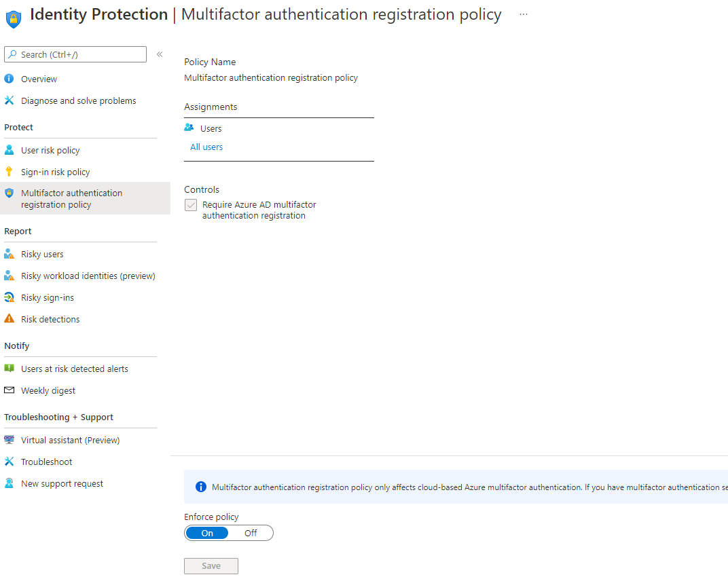Click the Weekly digest envelope icon
This screenshot has width=728, height=579.
tap(9, 390)
